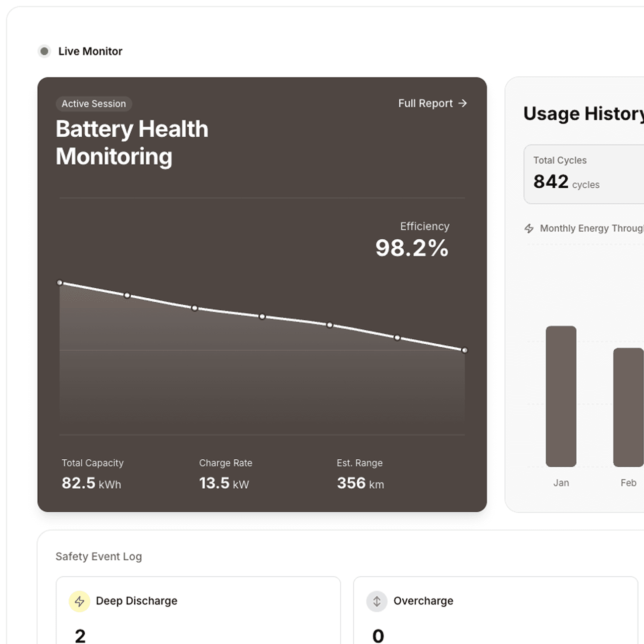Click the middle marker on the battery chart
Screen dimensions: 644x644
pyautogui.click(x=262, y=317)
